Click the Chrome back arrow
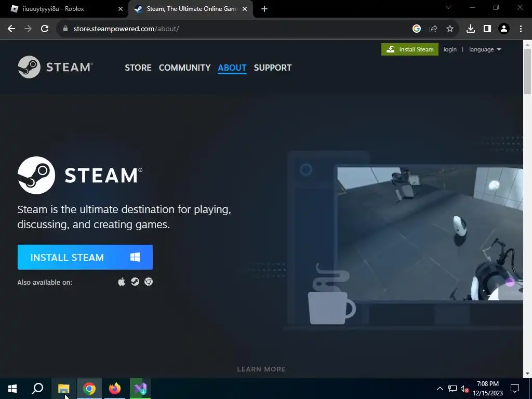Screen dimensions: 532x399 coord(11,29)
